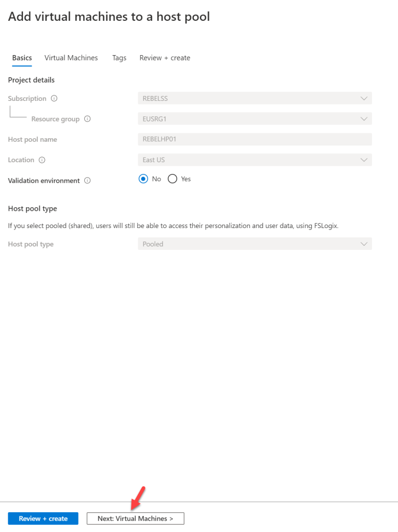This screenshot has height=532, width=398.
Task: Open the Review + create tab
Action: (x=164, y=58)
